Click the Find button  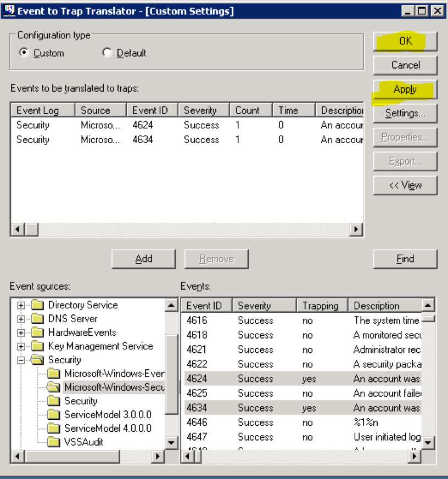click(x=405, y=258)
